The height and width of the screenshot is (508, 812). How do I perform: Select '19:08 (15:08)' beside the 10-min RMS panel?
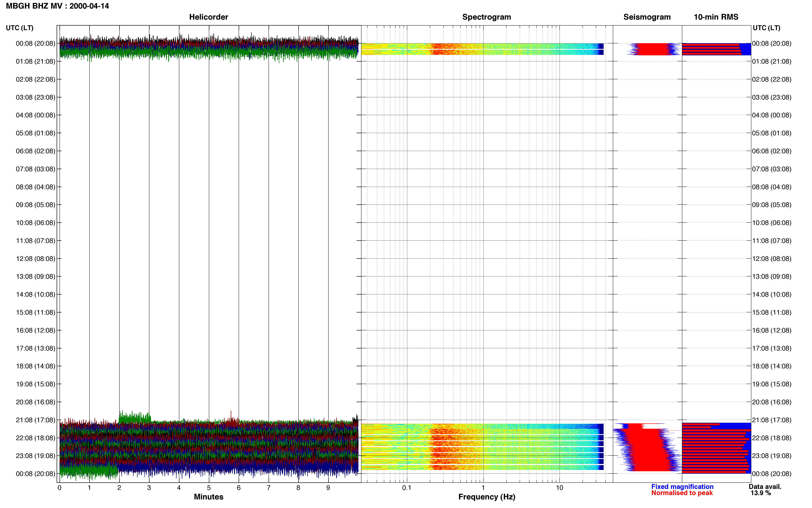coord(771,384)
